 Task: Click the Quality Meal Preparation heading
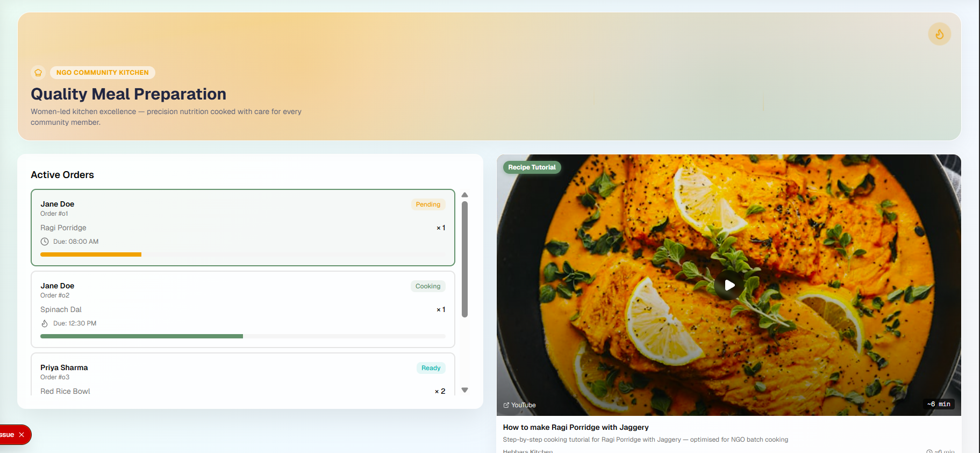[x=128, y=94]
